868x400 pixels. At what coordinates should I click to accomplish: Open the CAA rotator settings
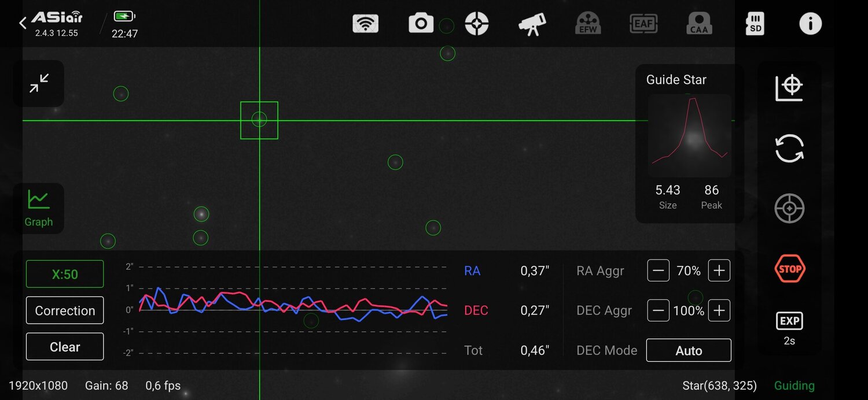[x=699, y=23]
